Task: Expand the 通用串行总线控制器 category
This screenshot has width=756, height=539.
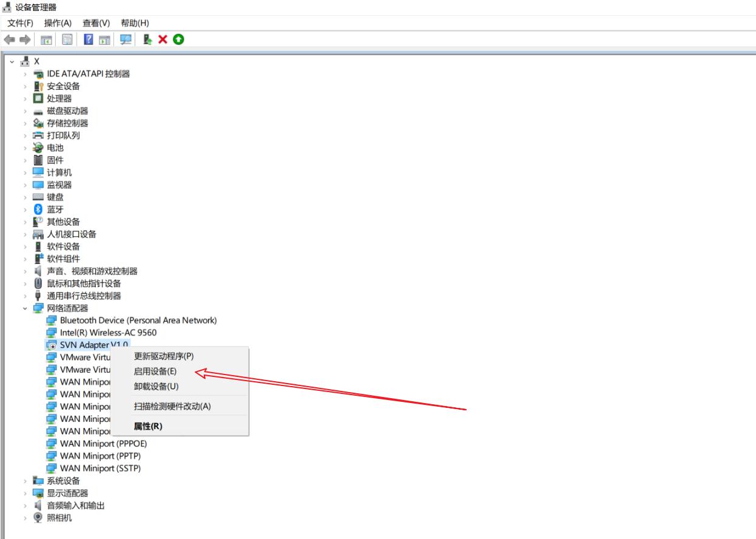Action: coord(25,296)
